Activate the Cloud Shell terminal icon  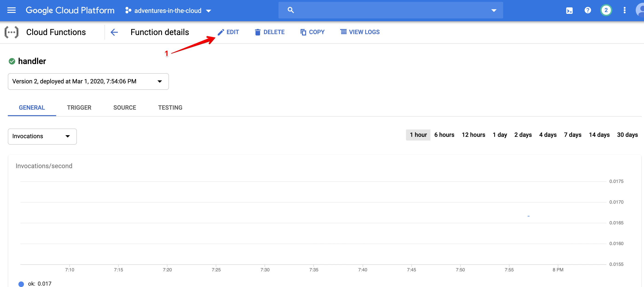[x=569, y=11]
